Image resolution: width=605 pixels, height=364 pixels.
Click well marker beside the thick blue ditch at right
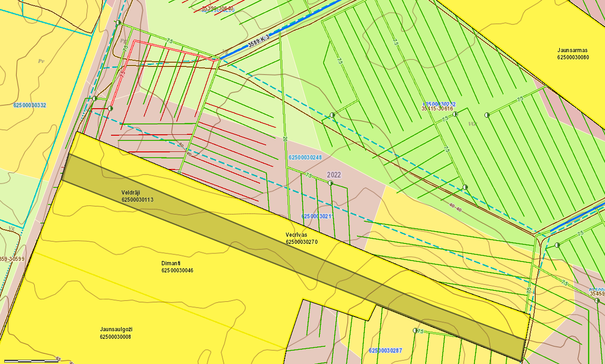click(x=557, y=245)
